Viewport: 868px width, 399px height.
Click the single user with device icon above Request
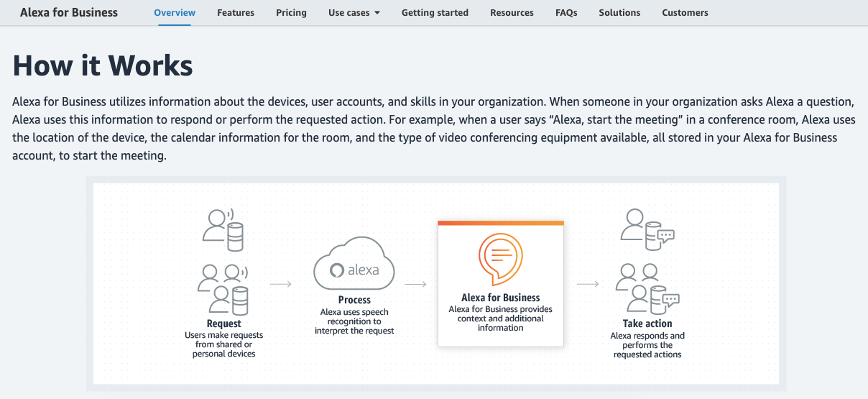[224, 229]
